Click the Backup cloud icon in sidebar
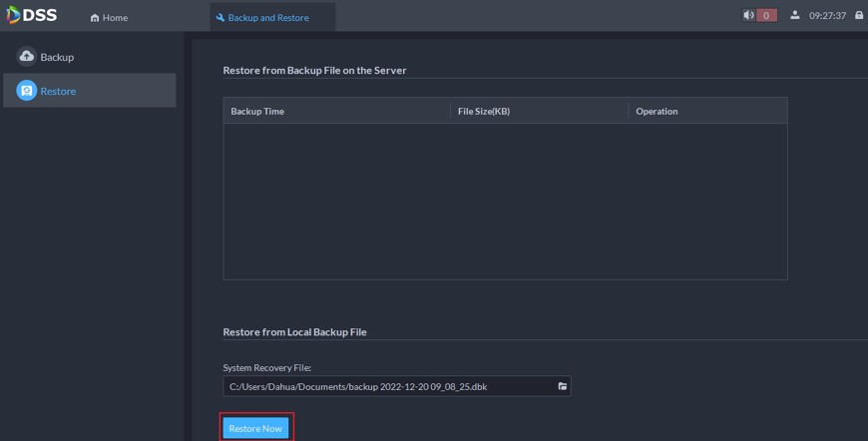 coord(27,57)
